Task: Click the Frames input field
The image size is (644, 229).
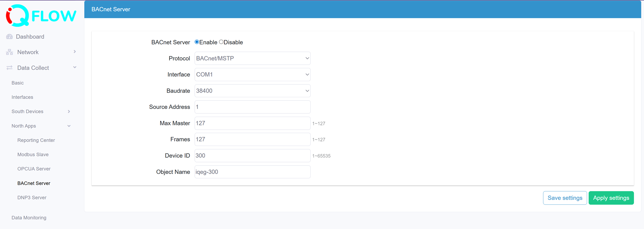Action: click(x=252, y=139)
